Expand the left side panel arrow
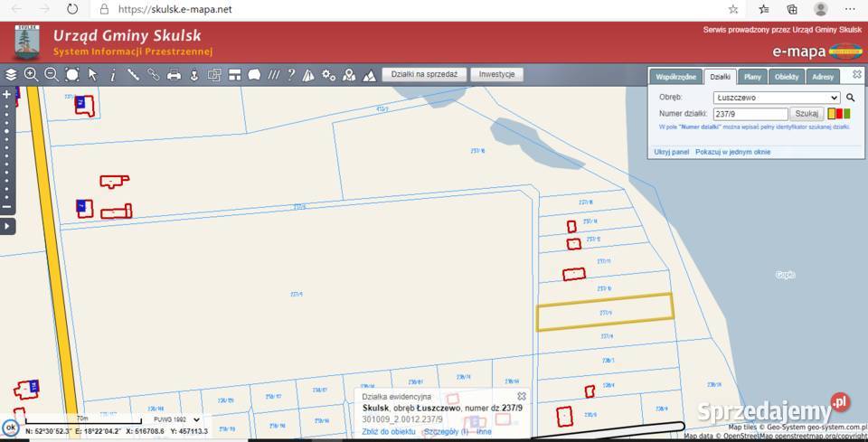This screenshot has height=442, width=868. point(7,225)
